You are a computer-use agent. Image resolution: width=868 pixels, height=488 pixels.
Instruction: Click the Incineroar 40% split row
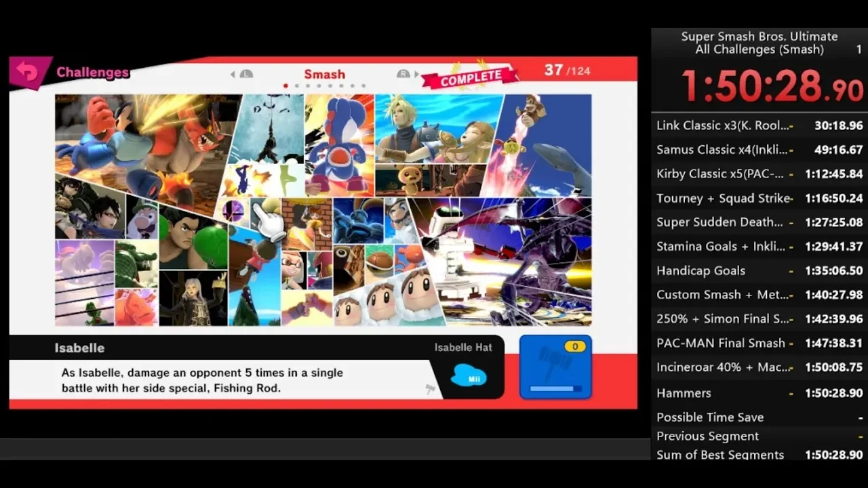[x=759, y=367]
